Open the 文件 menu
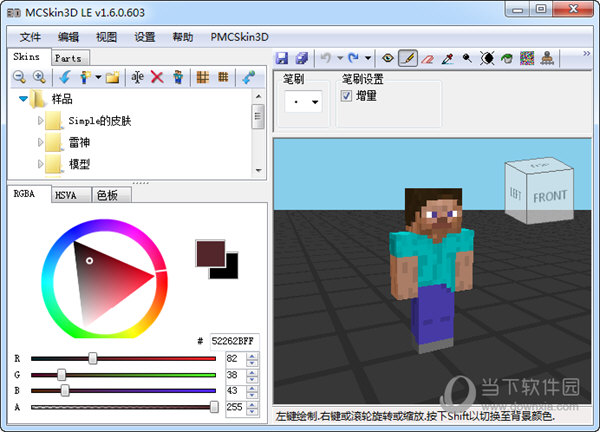Viewport: 600px width, 432px height. click(30, 37)
